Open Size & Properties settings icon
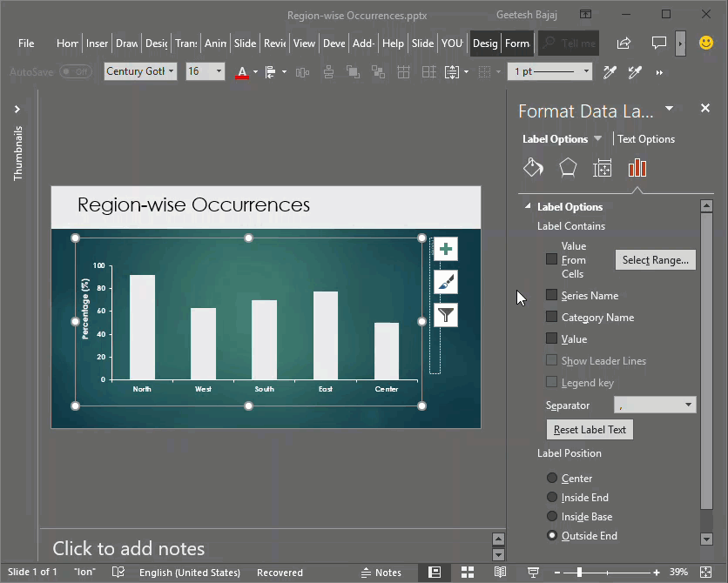728x583 pixels. coord(603,167)
